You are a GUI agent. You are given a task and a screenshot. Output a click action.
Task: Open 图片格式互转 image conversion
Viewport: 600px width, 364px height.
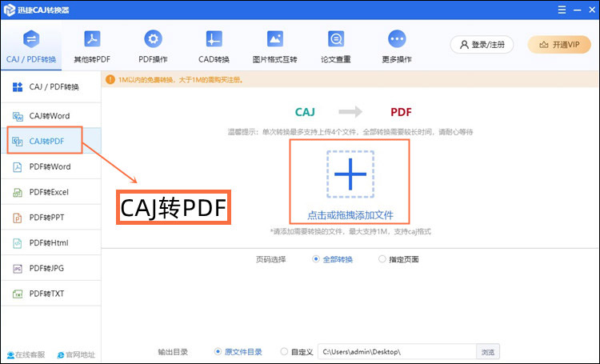[274, 46]
